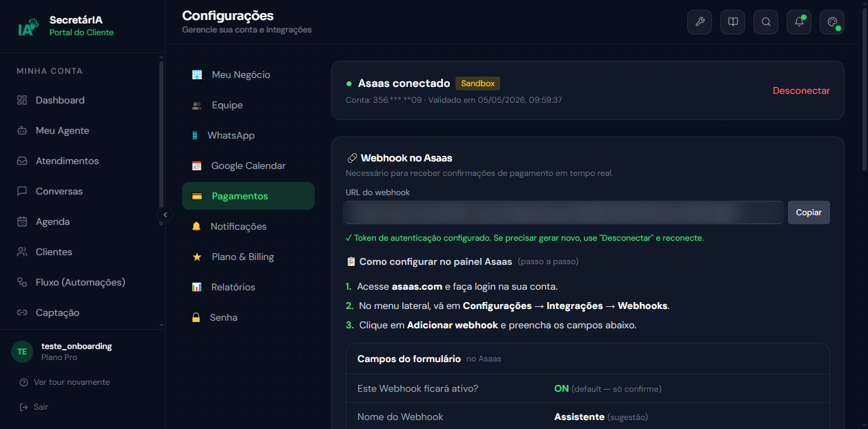
Task: Collapse the sidebar with chevron arrow
Action: click(x=165, y=214)
